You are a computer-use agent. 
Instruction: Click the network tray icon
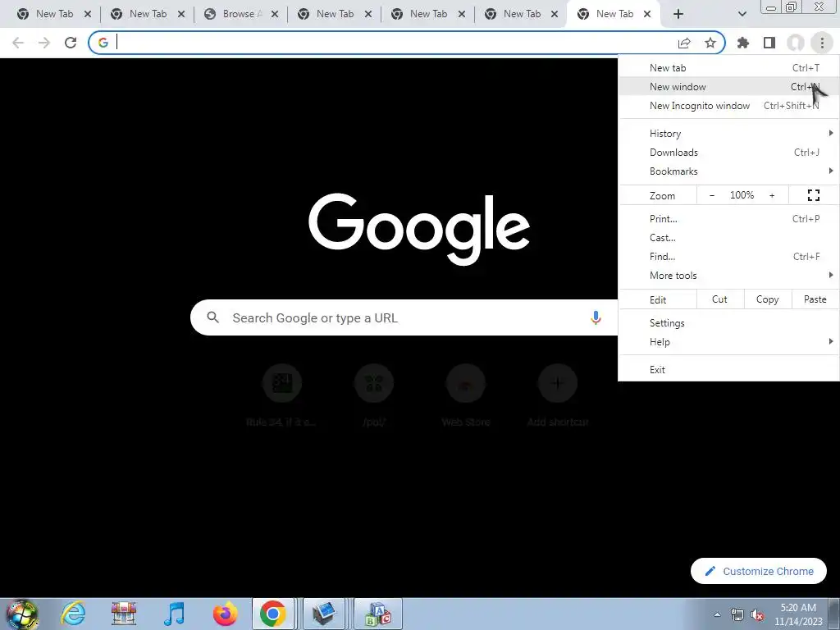tap(737, 615)
